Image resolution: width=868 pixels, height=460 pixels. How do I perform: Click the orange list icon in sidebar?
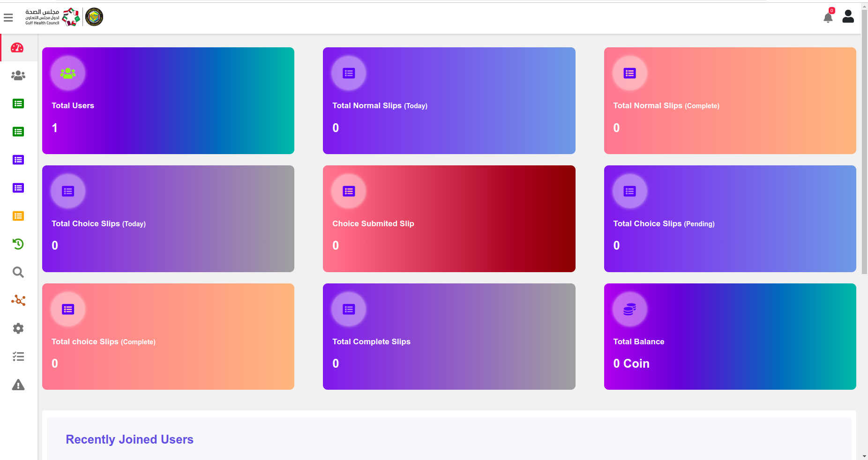18,216
